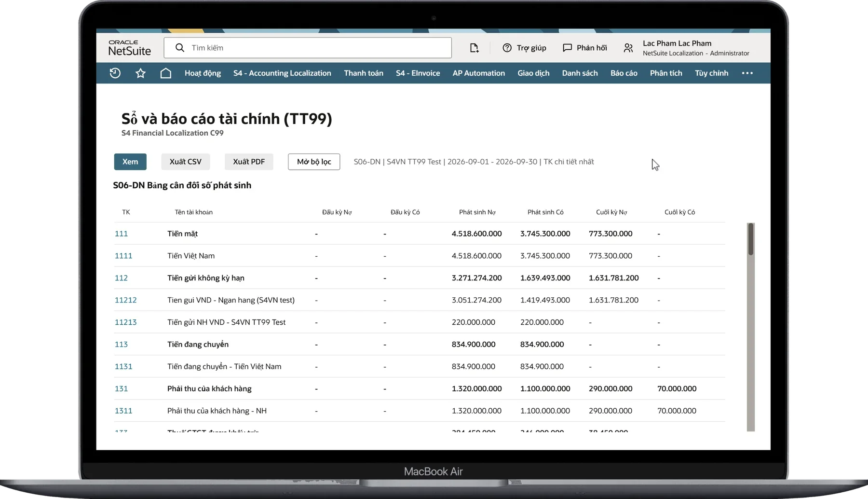Viewport: 868px width, 499px height.
Task: Click the Xuất PDF button
Action: [x=249, y=162]
